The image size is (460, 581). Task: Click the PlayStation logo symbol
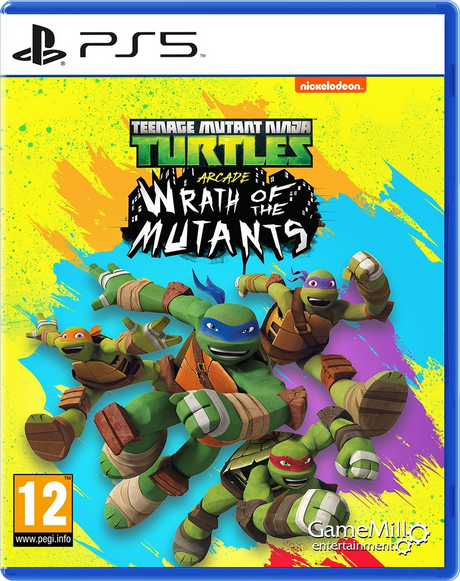(40, 46)
